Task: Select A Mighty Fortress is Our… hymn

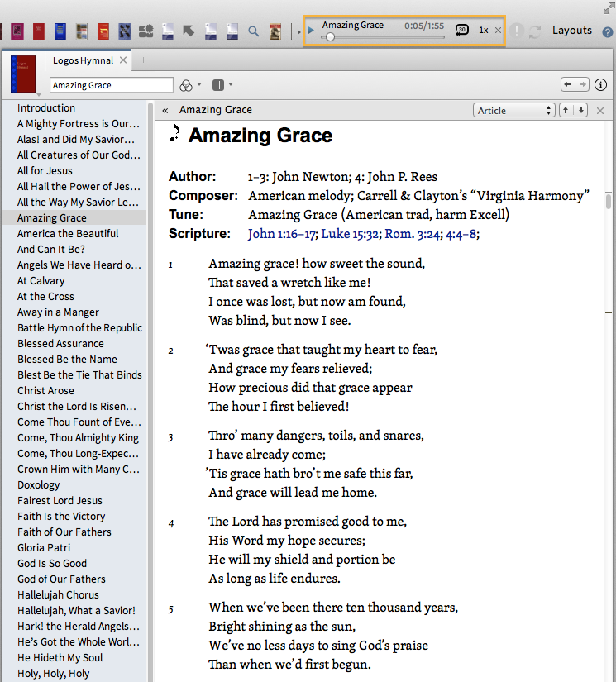Action: [79, 123]
